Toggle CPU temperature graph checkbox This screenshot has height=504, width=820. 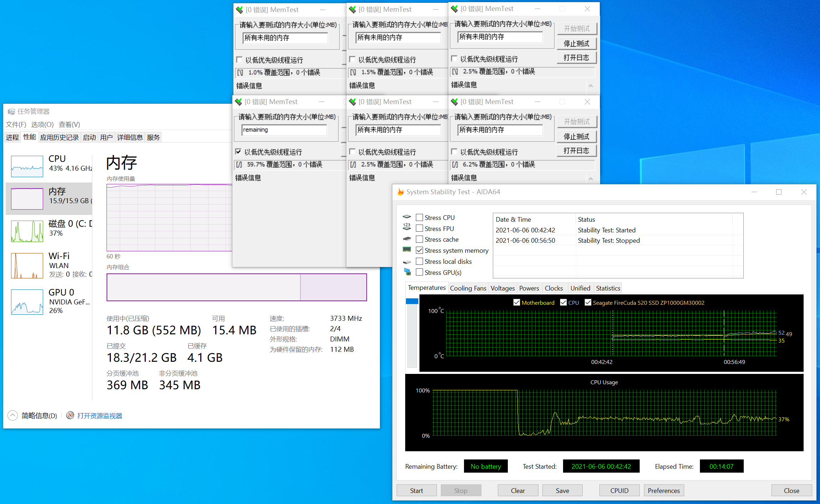563,302
